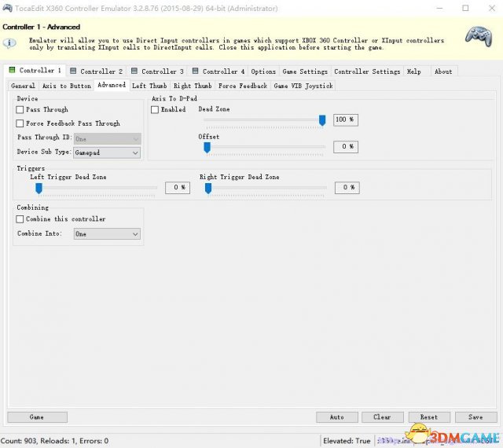Click the Right Trigger 0 % value field
Image resolution: width=503 pixels, height=448 pixels.
click(x=347, y=188)
